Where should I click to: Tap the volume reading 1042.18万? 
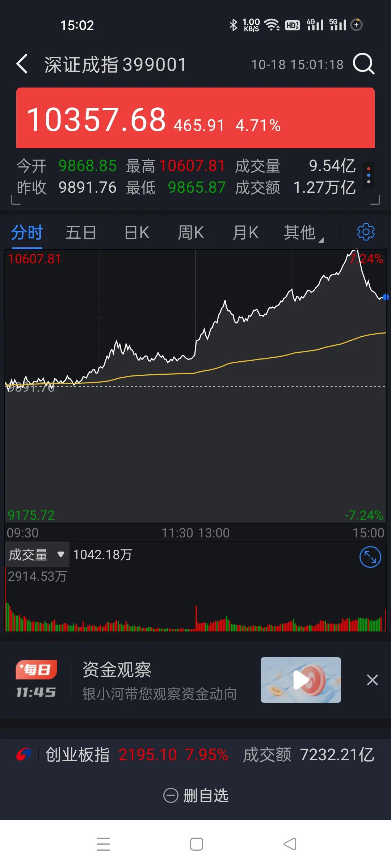pyautogui.click(x=103, y=554)
